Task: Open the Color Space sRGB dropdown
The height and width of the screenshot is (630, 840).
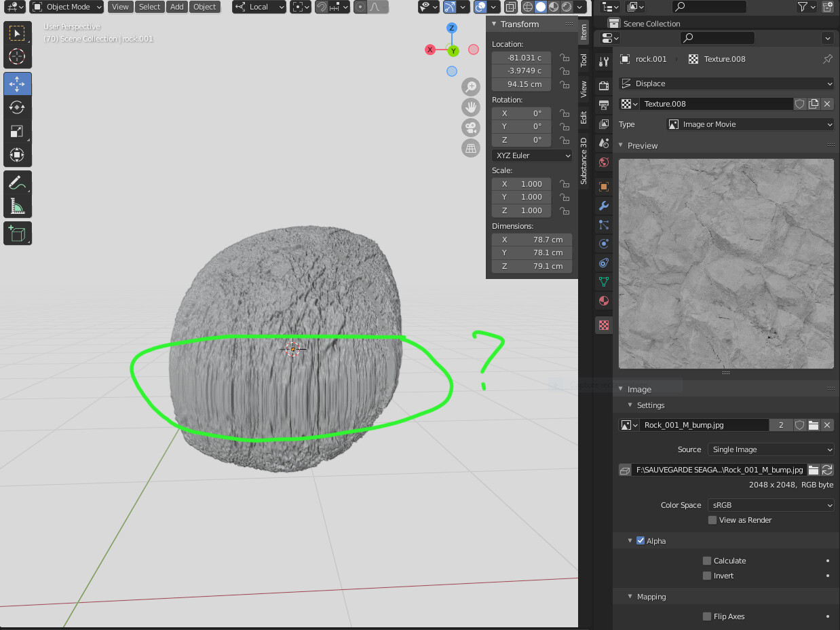Action: 771,505
